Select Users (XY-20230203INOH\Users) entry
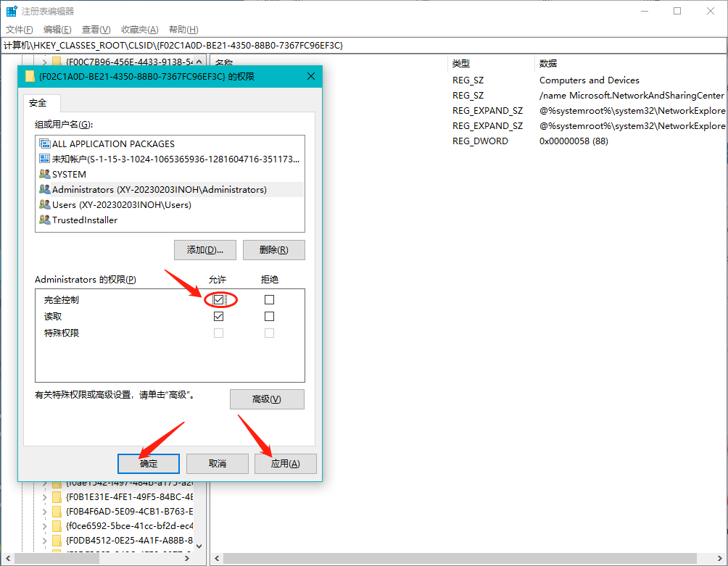Image resolution: width=728 pixels, height=566 pixels. point(170,204)
